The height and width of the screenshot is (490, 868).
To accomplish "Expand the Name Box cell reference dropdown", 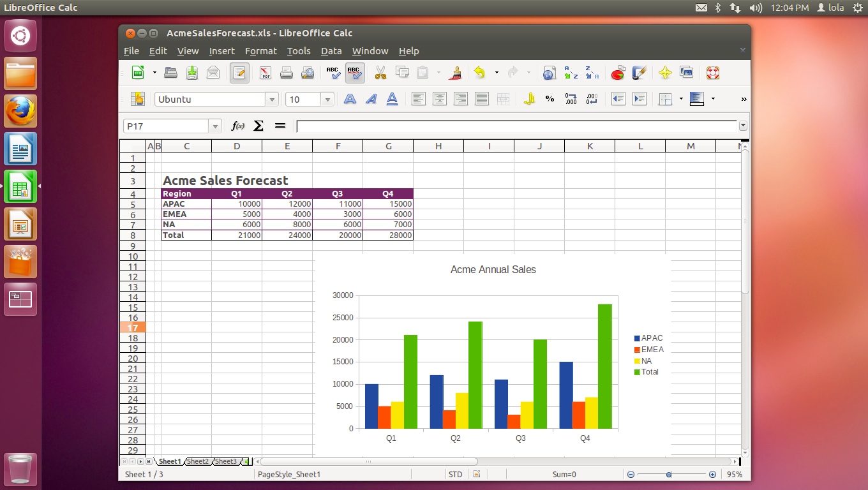I will 215,126.
